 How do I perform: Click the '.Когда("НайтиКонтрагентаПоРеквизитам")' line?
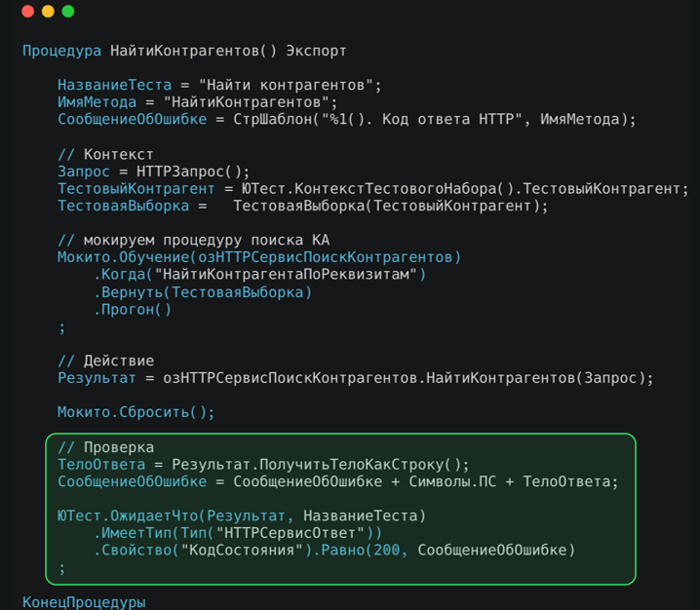pos(259,275)
